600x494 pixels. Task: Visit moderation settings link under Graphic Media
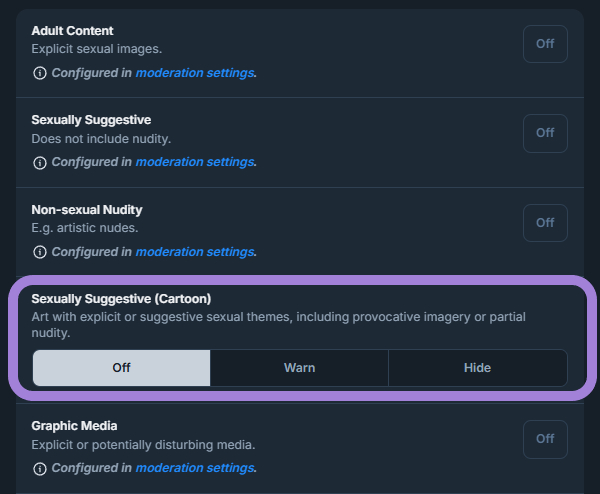click(194, 468)
